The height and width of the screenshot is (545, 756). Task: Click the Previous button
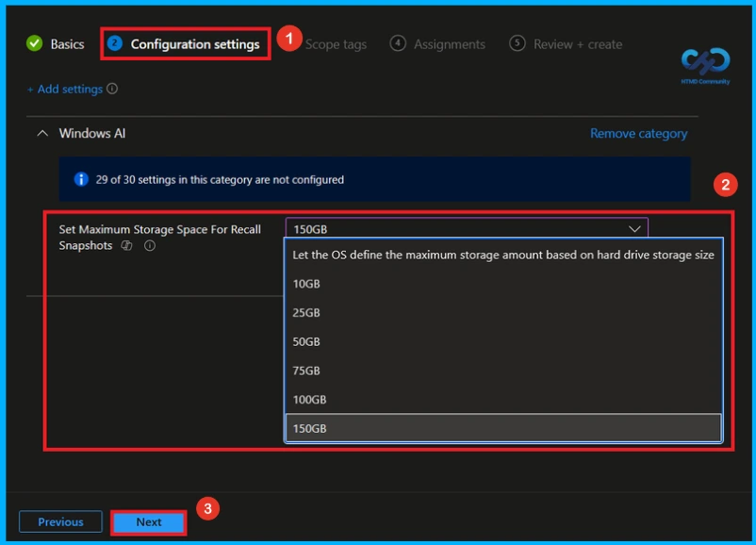point(60,521)
